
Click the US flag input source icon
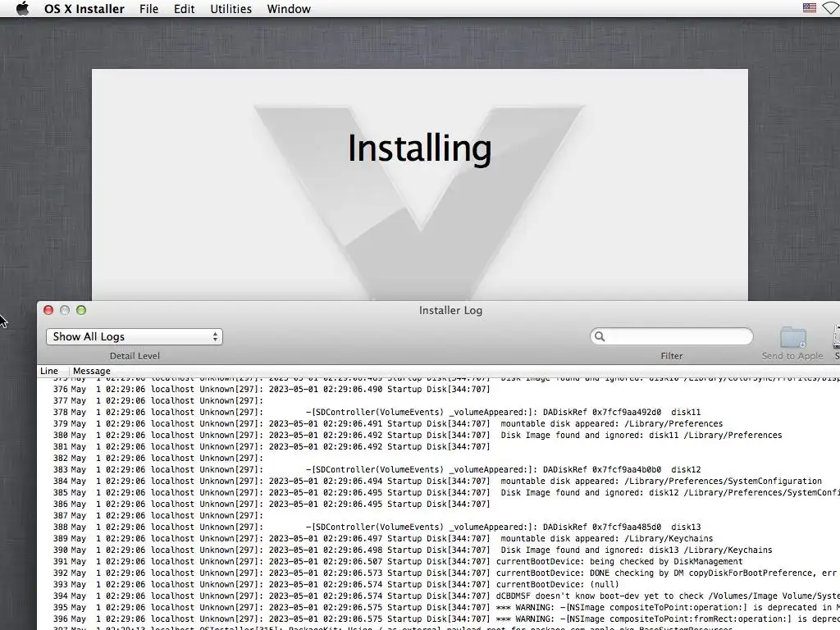[x=810, y=8]
